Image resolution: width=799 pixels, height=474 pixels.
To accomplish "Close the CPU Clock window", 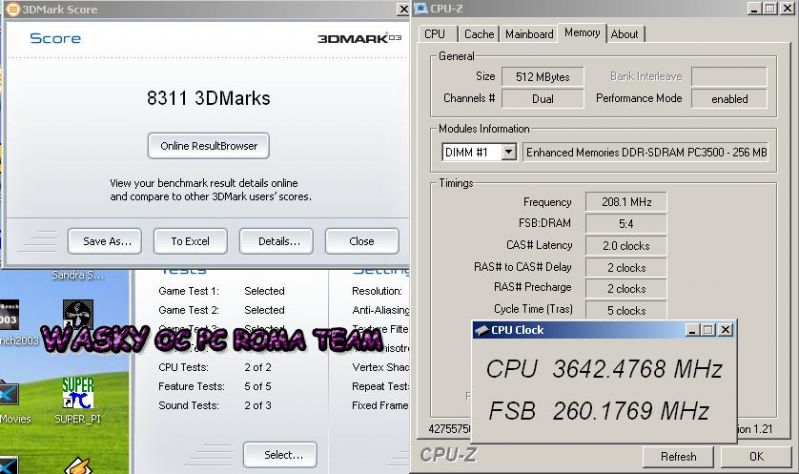I will click(x=725, y=330).
